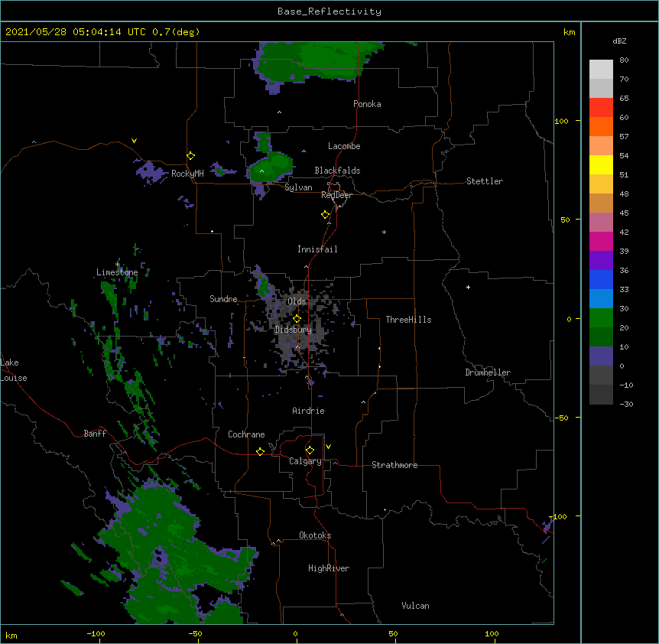This screenshot has width=659, height=644.
Task: Click the Limestone label
Action: (117, 272)
